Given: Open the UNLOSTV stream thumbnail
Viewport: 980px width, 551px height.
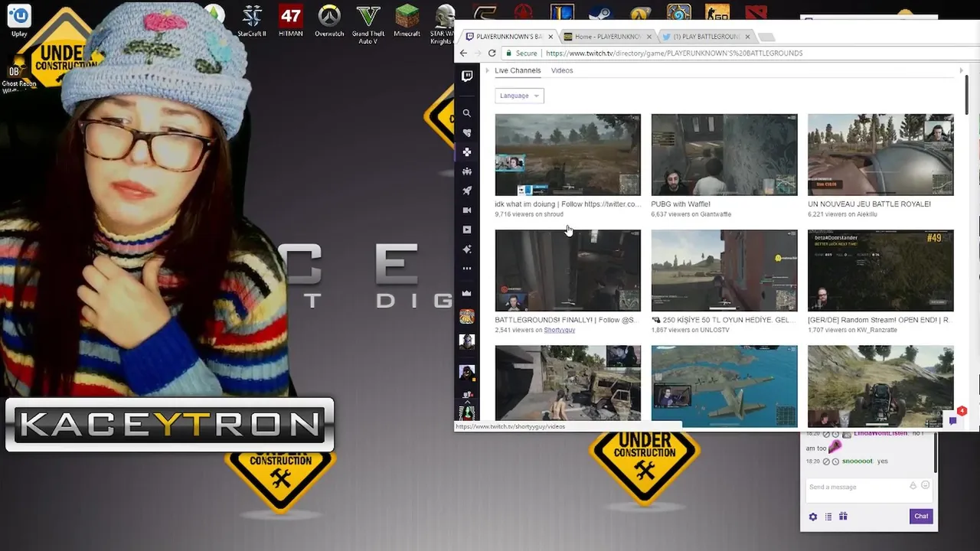Looking at the screenshot, I should tap(724, 270).
